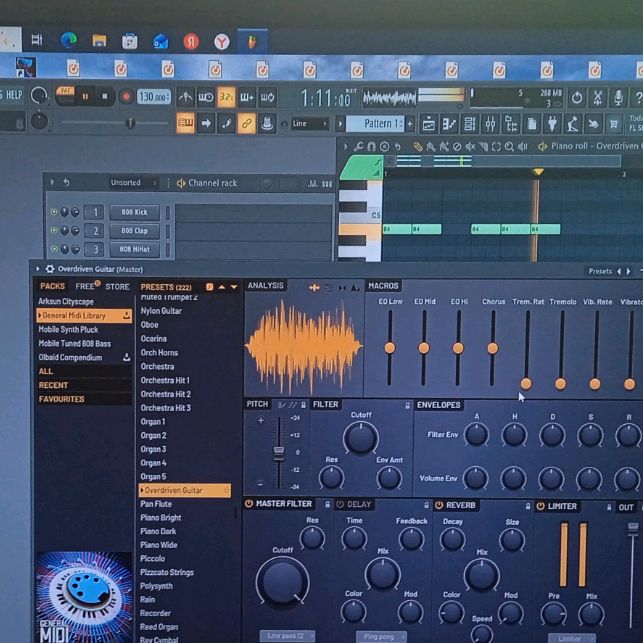The width and height of the screenshot is (643, 643).
Task: Click the Task View taskbar icon
Action: click(x=37, y=39)
